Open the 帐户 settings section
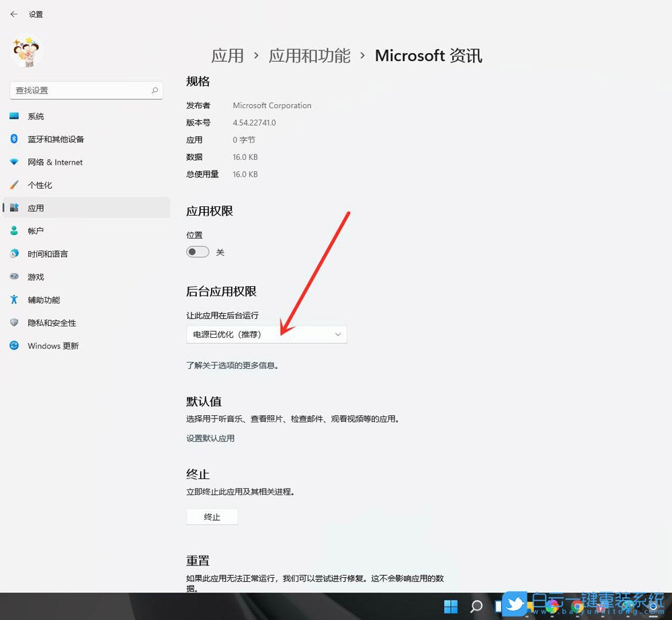The height and width of the screenshot is (620, 672). [35, 230]
